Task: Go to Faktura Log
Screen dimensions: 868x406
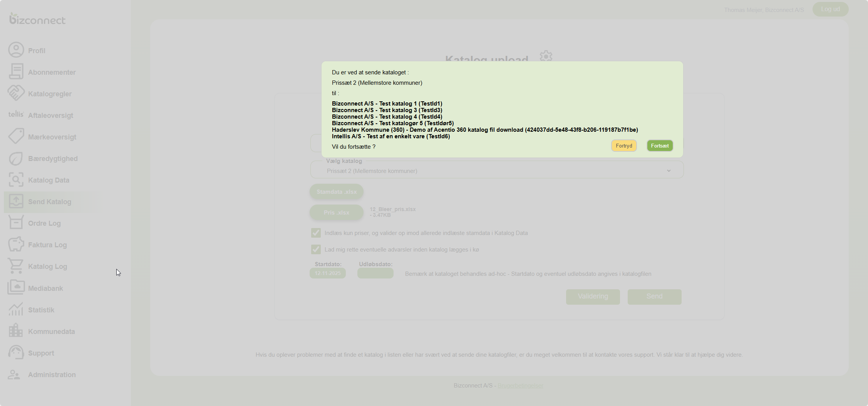Action: click(x=47, y=245)
